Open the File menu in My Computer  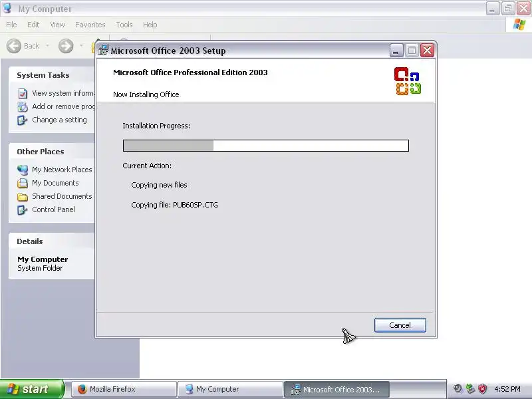(11, 25)
